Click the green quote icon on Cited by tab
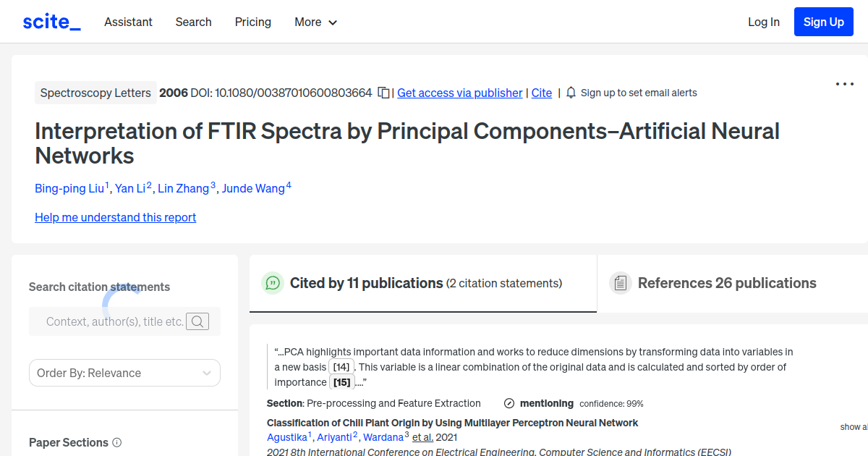The height and width of the screenshot is (456, 868). point(273,283)
